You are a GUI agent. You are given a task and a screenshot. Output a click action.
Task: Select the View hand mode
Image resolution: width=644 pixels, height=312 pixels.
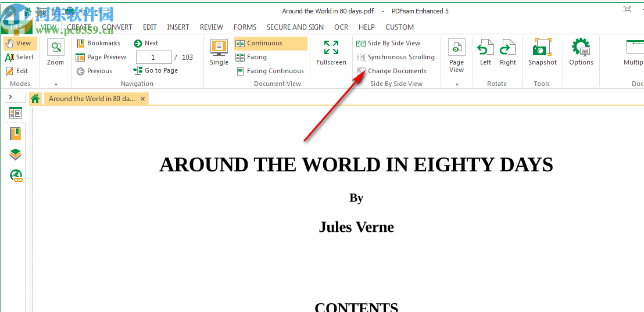click(20, 43)
